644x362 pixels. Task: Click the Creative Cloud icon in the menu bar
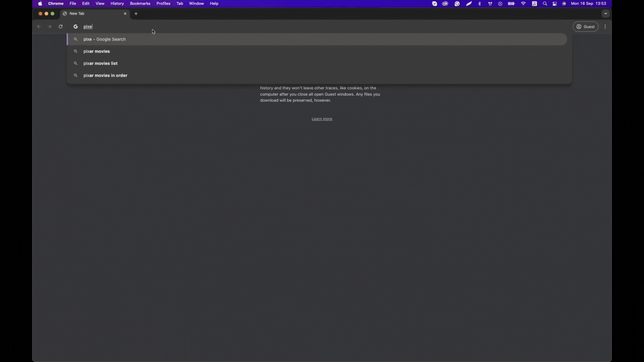click(x=445, y=4)
